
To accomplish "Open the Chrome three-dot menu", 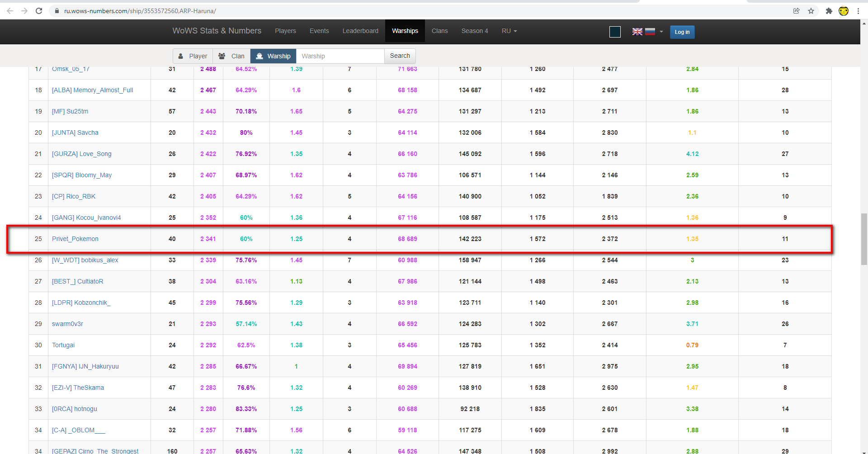I will pyautogui.click(x=858, y=11).
